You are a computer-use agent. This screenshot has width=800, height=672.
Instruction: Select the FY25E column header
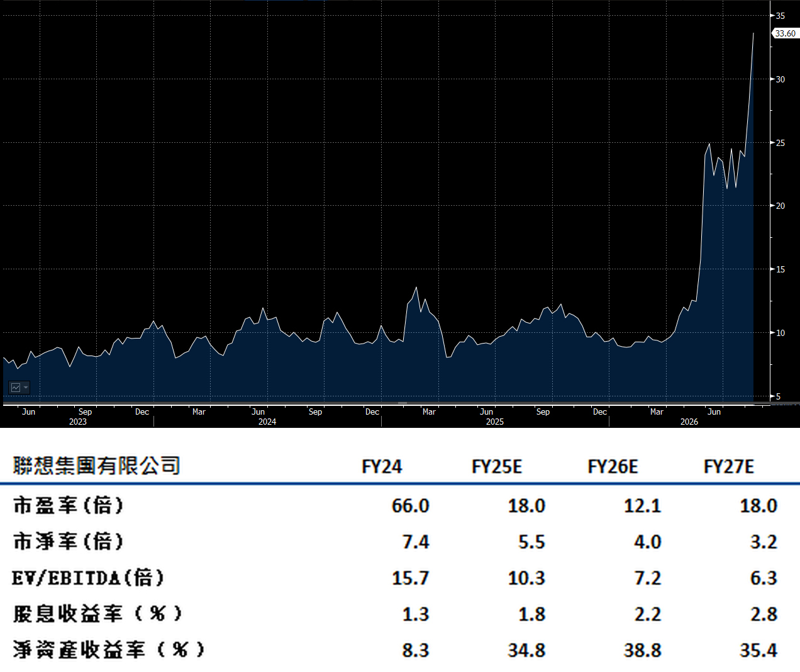pos(497,467)
